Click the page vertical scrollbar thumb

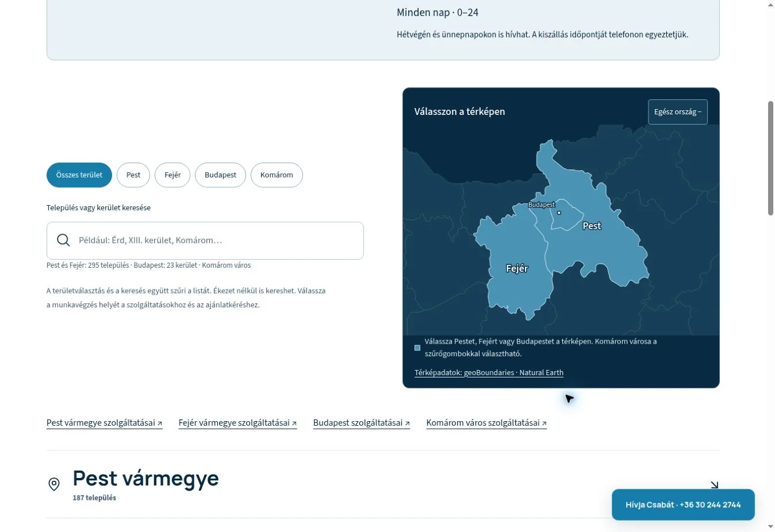tap(770, 158)
